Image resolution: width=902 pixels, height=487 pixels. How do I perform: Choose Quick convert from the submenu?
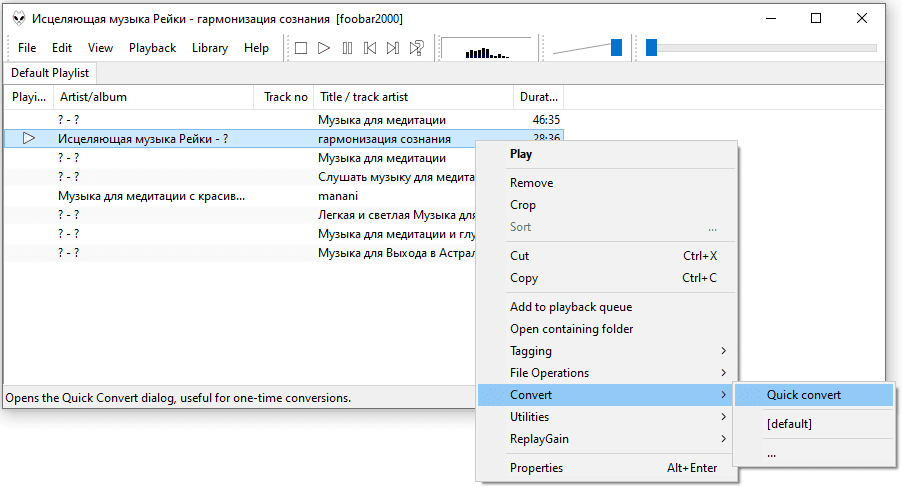tap(804, 395)
